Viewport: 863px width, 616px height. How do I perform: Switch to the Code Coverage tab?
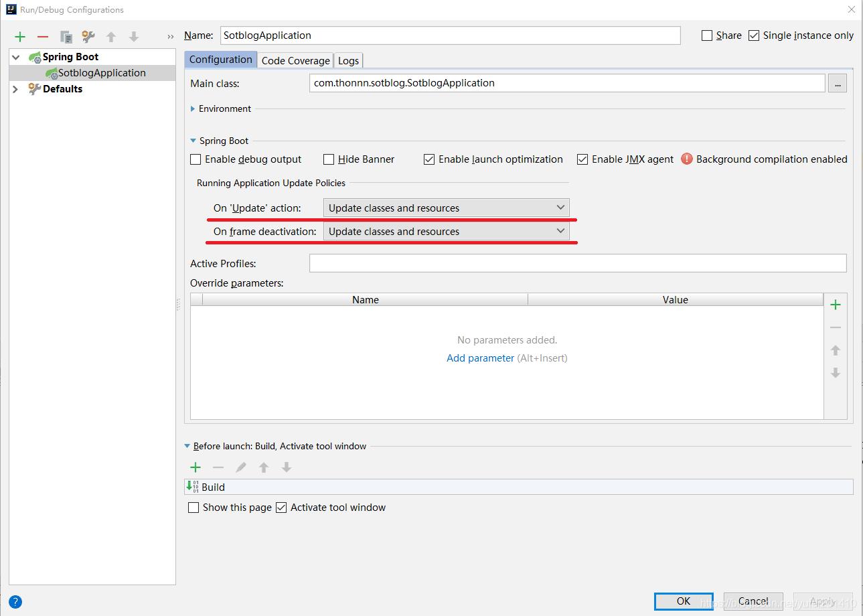point(295,60)
